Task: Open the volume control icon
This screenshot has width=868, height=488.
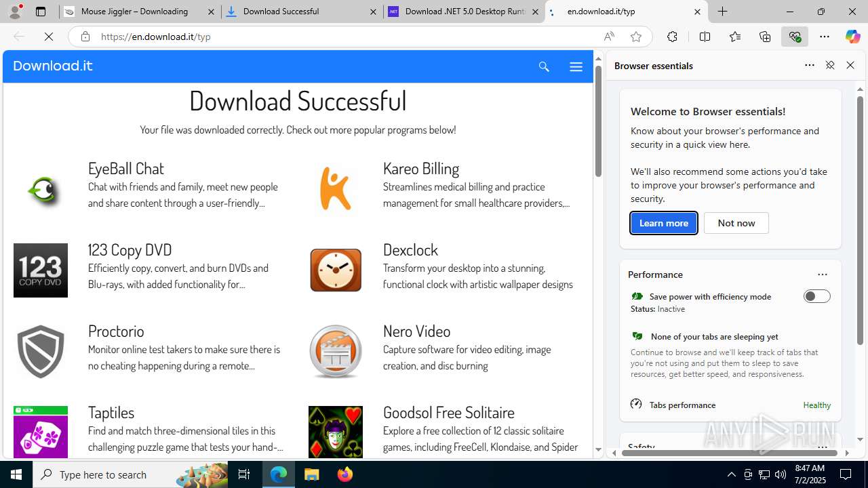Action: (x=781, y=474)
